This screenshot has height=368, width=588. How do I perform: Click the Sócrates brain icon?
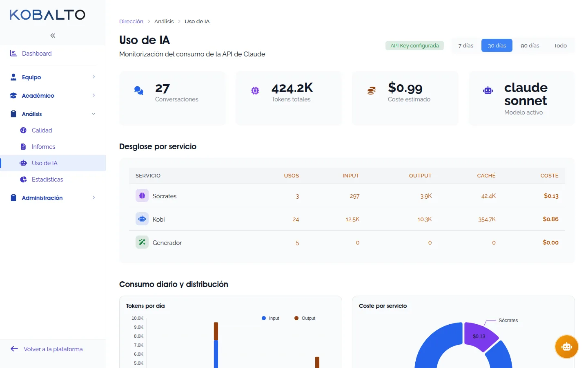[142, 196]
